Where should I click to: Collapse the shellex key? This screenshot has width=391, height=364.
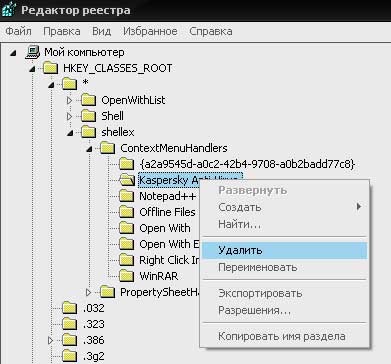tap(70, 133)
